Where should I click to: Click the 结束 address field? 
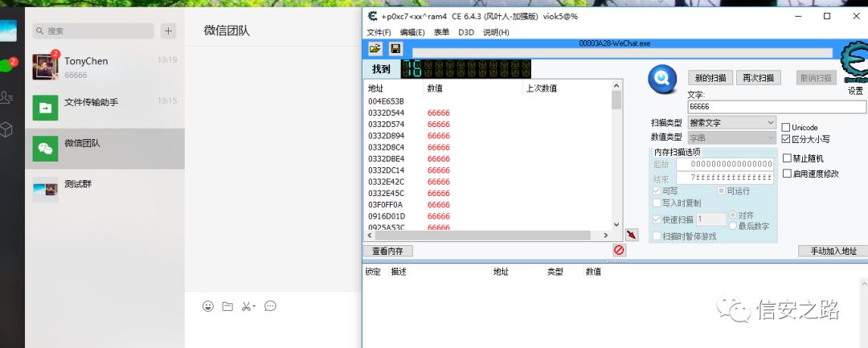point(725,178)
